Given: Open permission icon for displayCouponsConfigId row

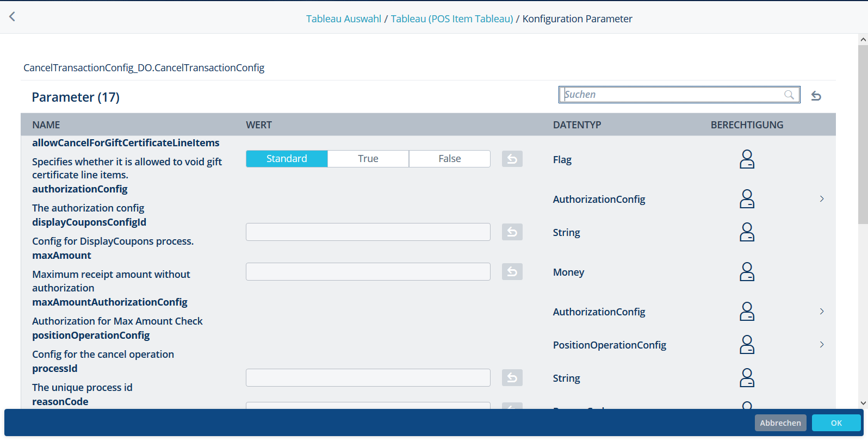Looking at the screenshot, I should [x=747, y=232].
